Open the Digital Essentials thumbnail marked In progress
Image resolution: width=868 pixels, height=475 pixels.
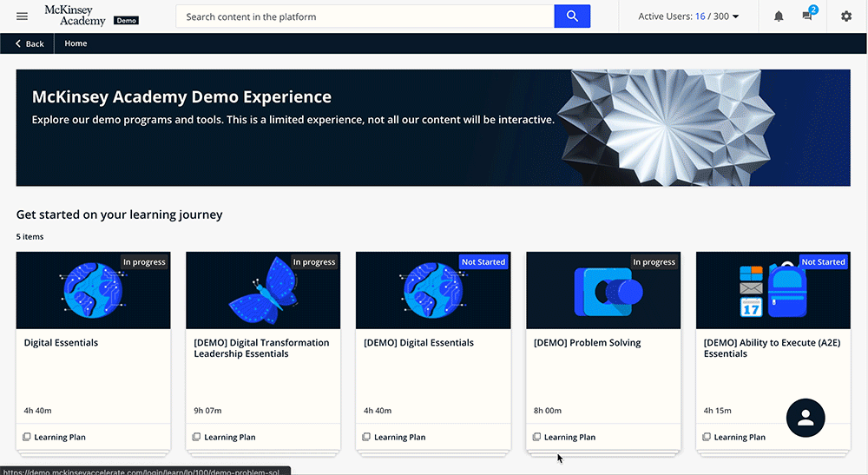tap(92, 290)
